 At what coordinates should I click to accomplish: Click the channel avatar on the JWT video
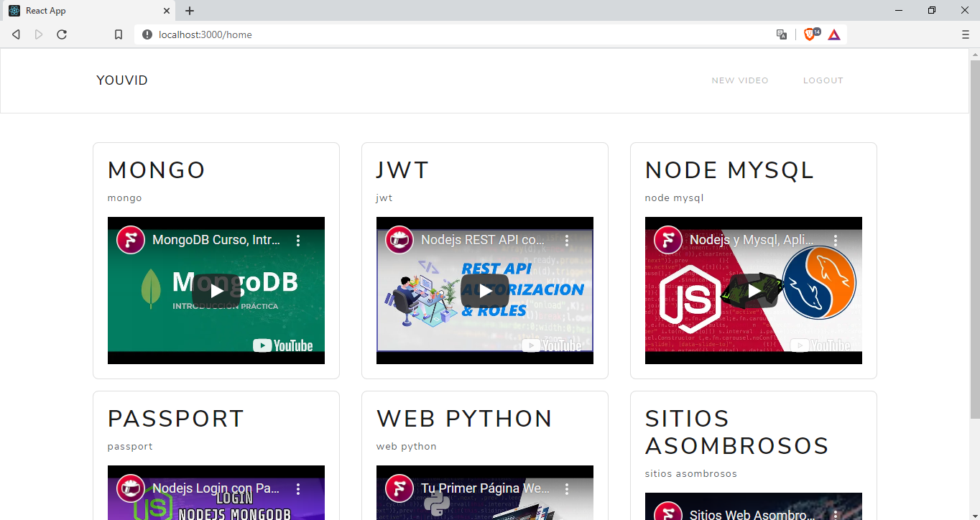[399, 239]
